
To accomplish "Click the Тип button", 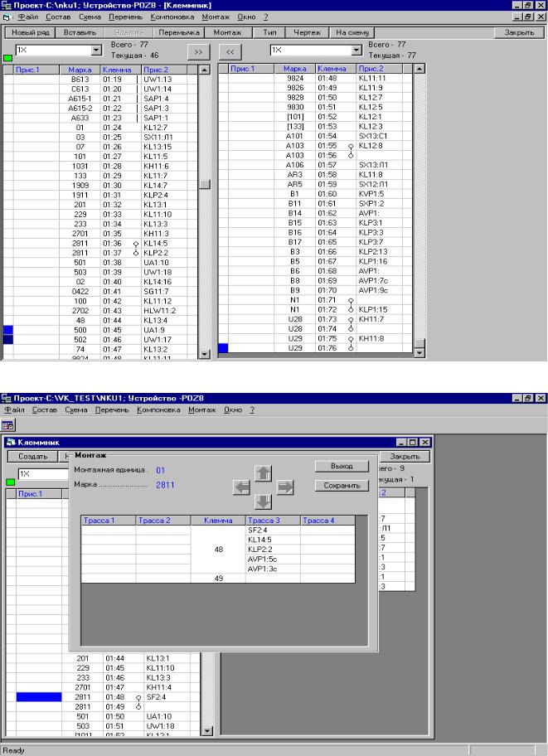I will [x=269, y=33].
